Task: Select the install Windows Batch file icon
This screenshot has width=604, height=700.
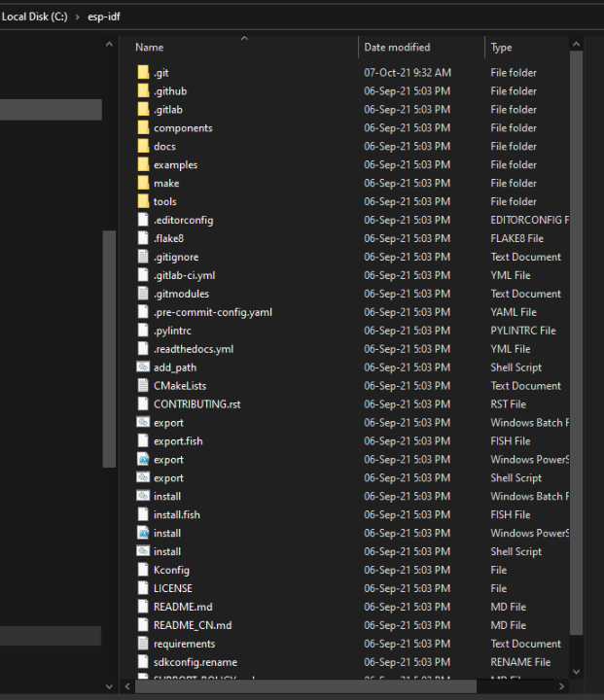Action: (x=143, y=497)
